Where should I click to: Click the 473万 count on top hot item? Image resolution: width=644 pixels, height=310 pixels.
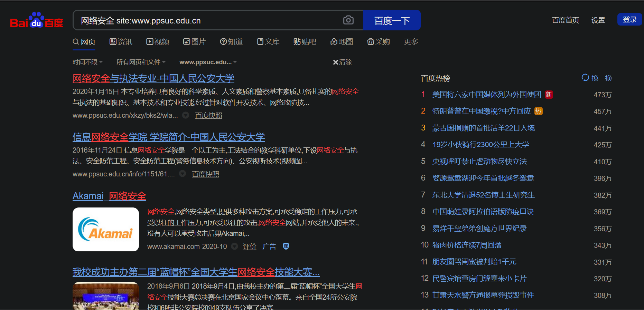pyautogui.click(x=603, y=95)
